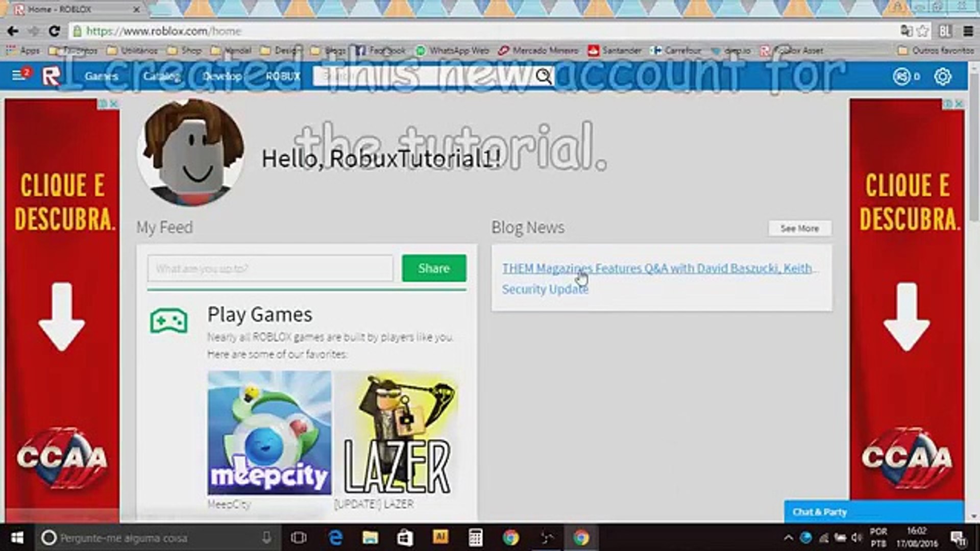Click the 'What are you up to?' field
980x551 pixels.
[x=270, y=268]
